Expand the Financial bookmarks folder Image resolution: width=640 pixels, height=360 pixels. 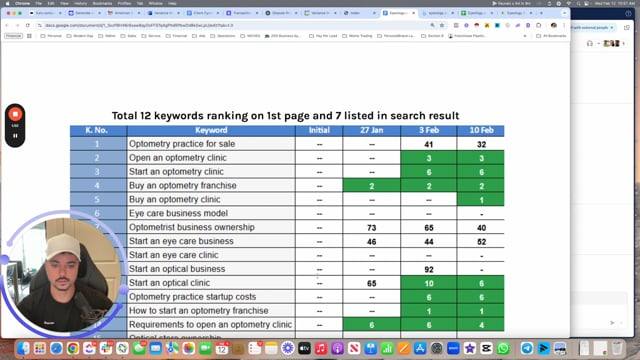177,36
